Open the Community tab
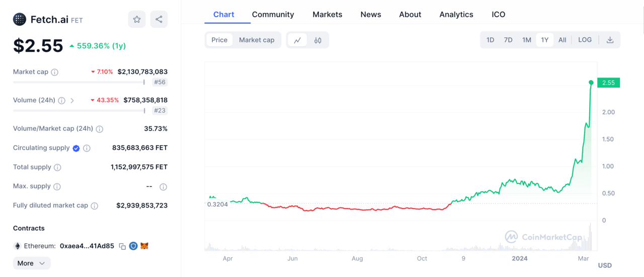This screenshot has height=277, width=644. pyautogui.click(x=273, y=15)
